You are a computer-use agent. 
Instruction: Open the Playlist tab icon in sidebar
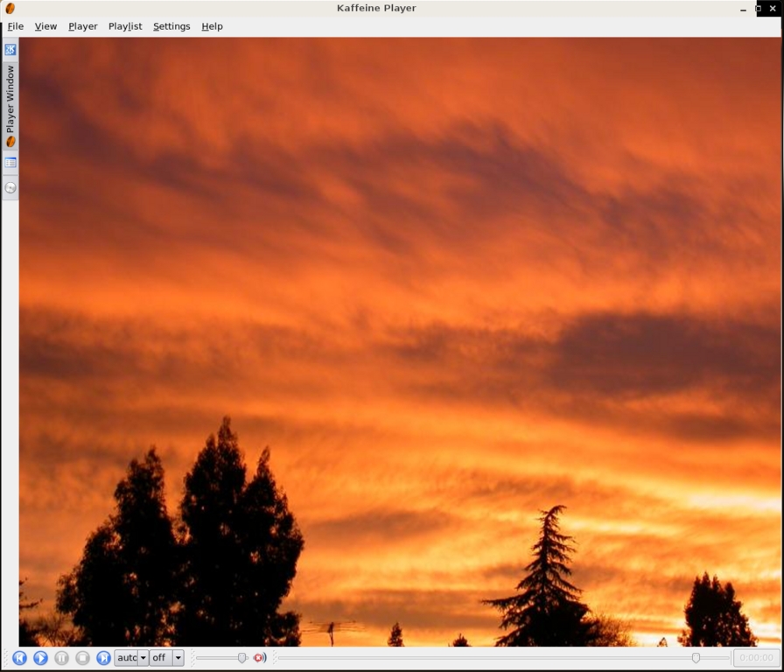click(x=10, y=163)
